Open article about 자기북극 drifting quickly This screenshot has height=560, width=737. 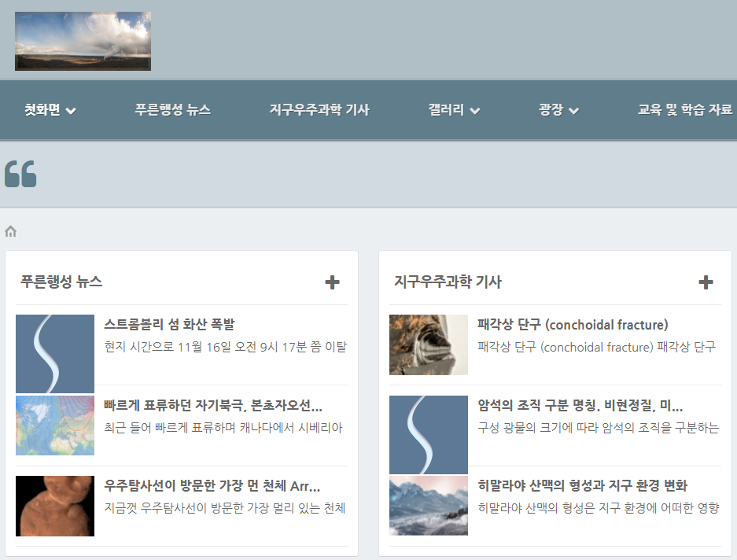pyautogui.click(x=213, y=406)
